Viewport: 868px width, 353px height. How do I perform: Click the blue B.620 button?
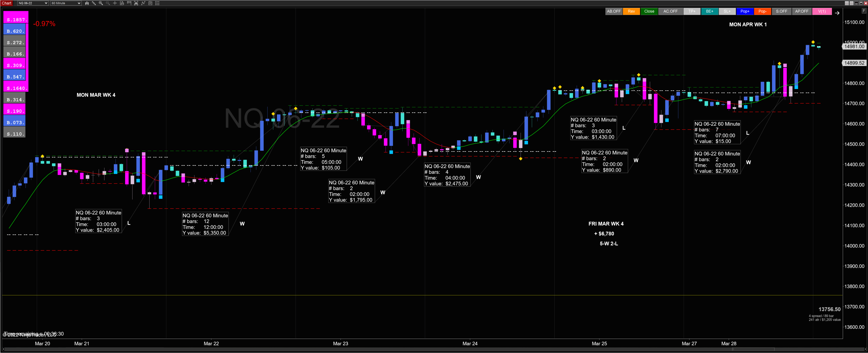(14, 29)
